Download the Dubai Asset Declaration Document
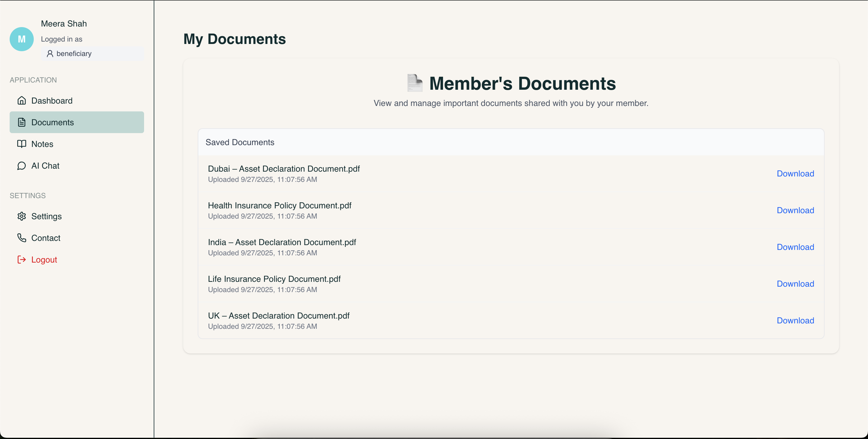The height and width of the screenshot is (439, 868). pos(795,173)
